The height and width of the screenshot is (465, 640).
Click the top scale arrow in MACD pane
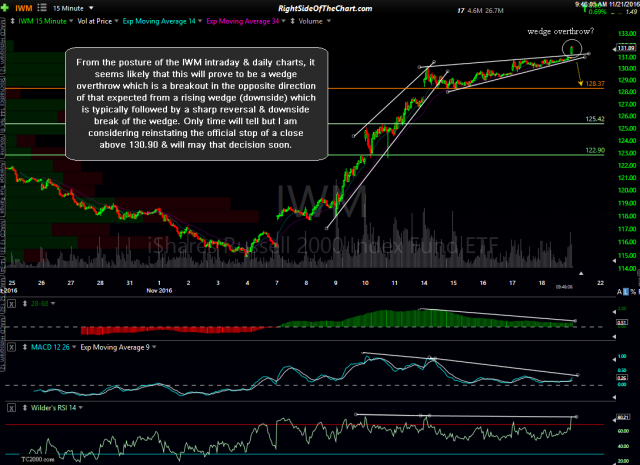(x=615, y=360)
